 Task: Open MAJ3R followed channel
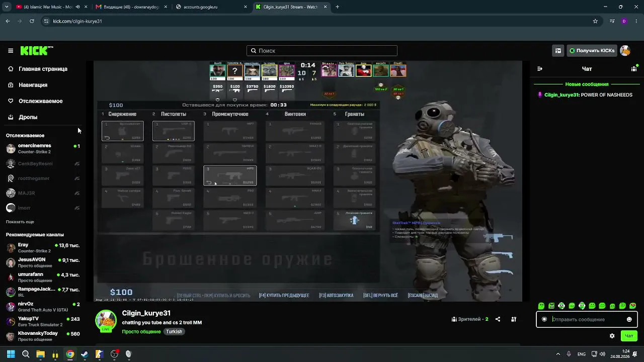(x=43, y=193)
